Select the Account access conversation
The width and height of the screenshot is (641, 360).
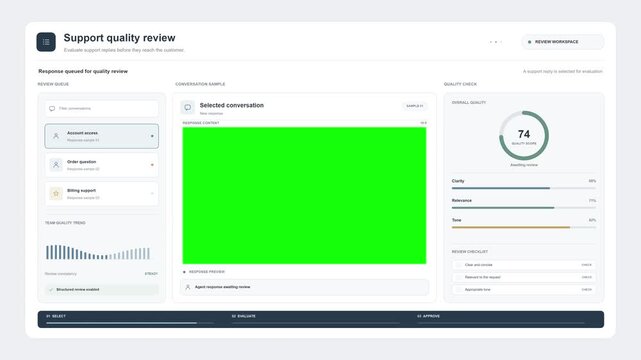point(101,136)
